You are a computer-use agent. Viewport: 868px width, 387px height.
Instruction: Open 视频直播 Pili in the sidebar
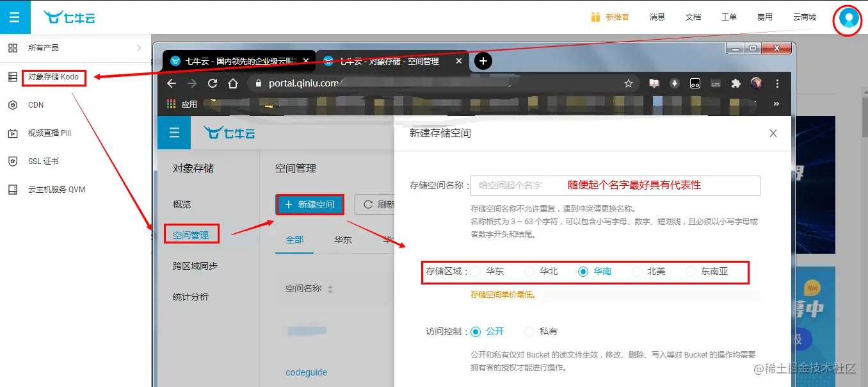49,133
